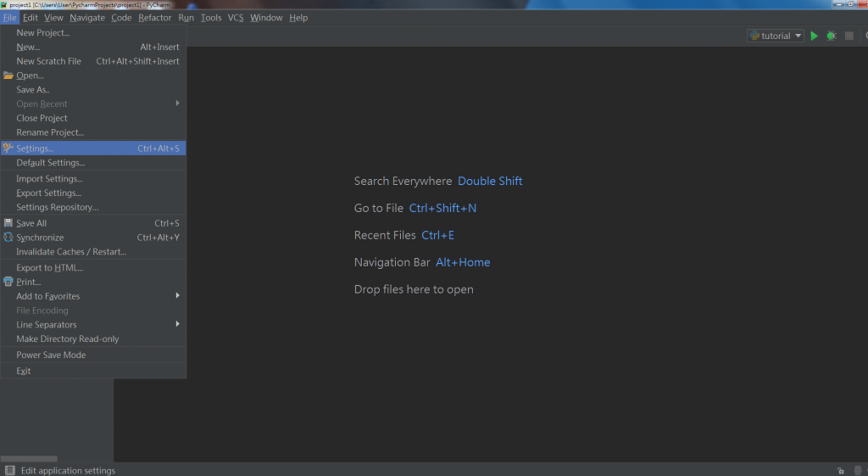Select File Encoding entry
868x476 pixels.
pos(93,311)
